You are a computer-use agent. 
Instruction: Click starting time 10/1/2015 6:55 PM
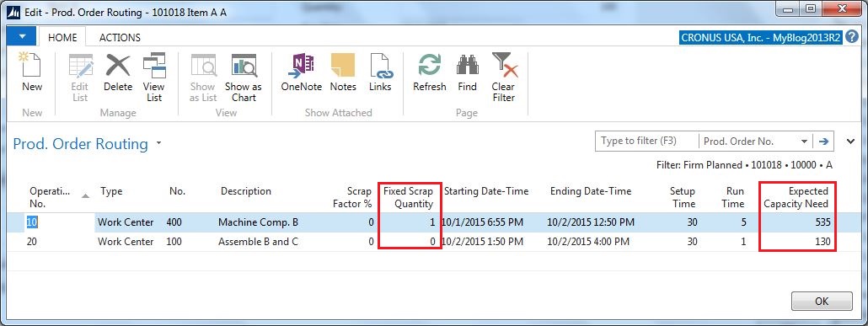point(482,222)
